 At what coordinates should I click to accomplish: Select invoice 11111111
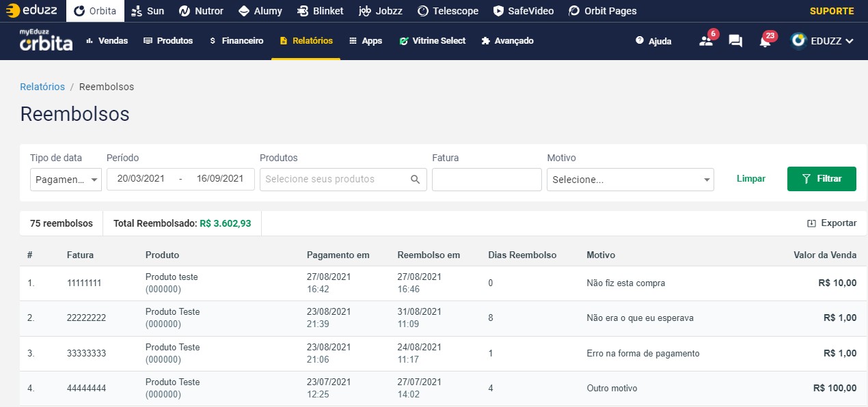pyautogui.click(x=84, y=283)
